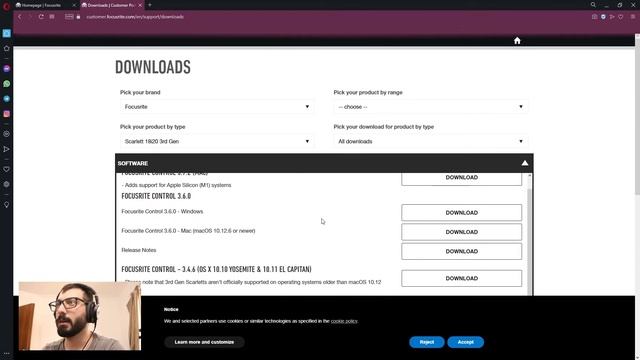The height and width of the screenshot is (360, 640).
Task: Click the padlock site info icon
Action: 78,17
